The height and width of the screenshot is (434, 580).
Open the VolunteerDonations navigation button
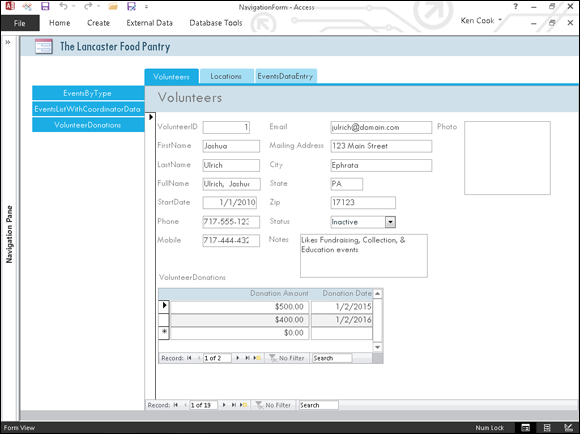[x=88, y=125]
